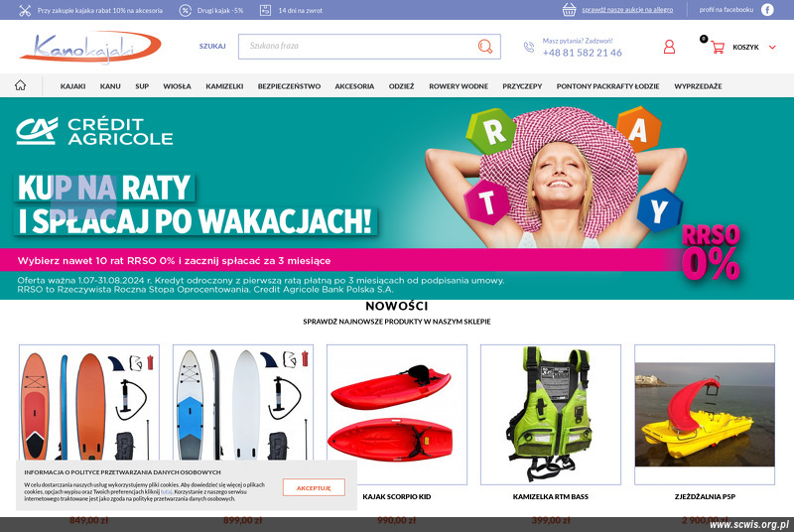Screen dimensions: 794x532
Task: Click the Nowości section heading
Action: click(396, 306)
